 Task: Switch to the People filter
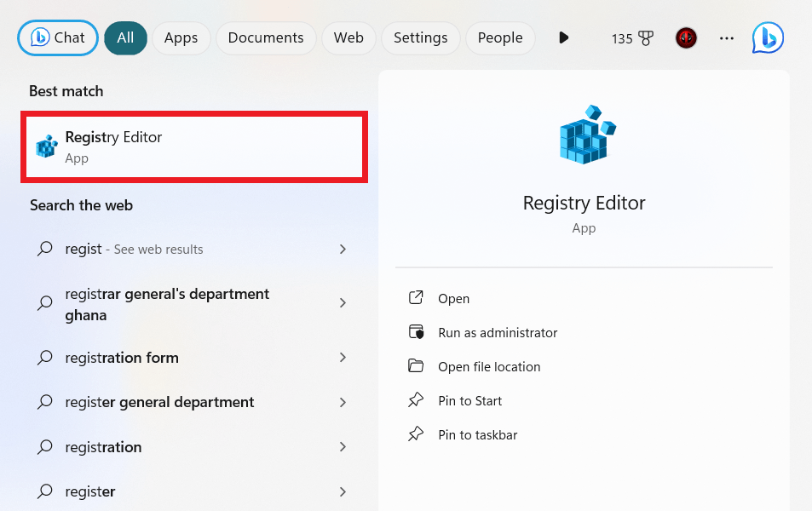500,37
